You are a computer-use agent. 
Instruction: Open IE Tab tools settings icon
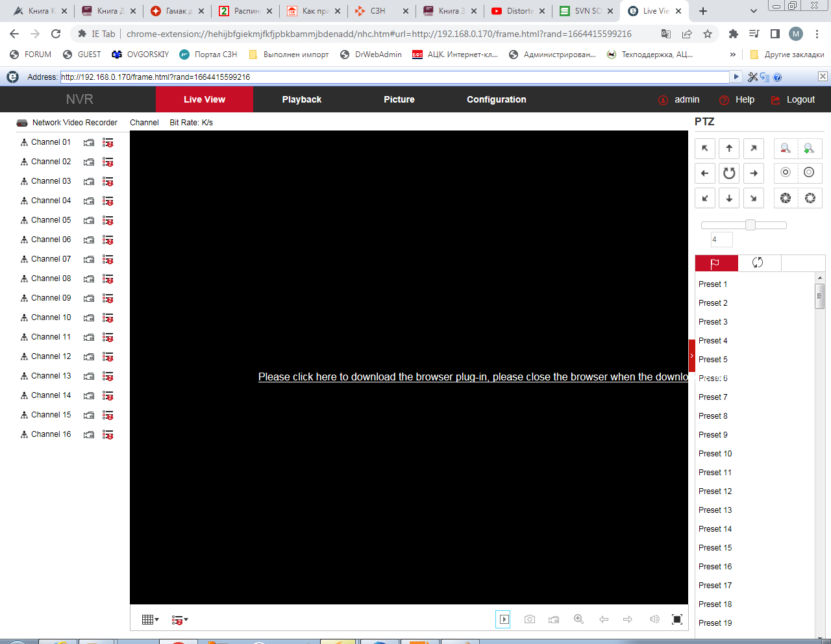[x=752, y=77]
